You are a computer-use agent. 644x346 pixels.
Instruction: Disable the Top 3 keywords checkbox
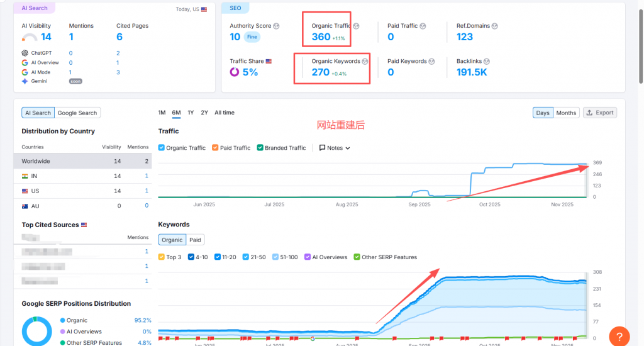click(162, 257)
